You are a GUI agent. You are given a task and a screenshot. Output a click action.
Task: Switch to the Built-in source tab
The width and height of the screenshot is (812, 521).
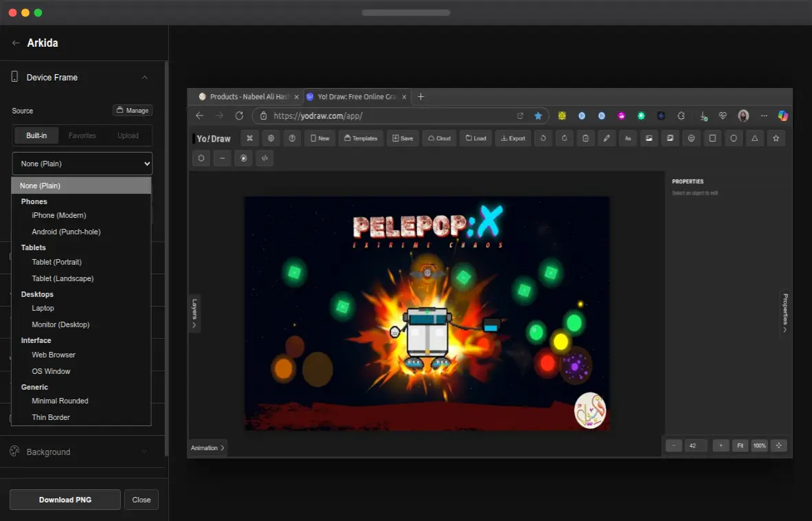(x=36, y=135)
